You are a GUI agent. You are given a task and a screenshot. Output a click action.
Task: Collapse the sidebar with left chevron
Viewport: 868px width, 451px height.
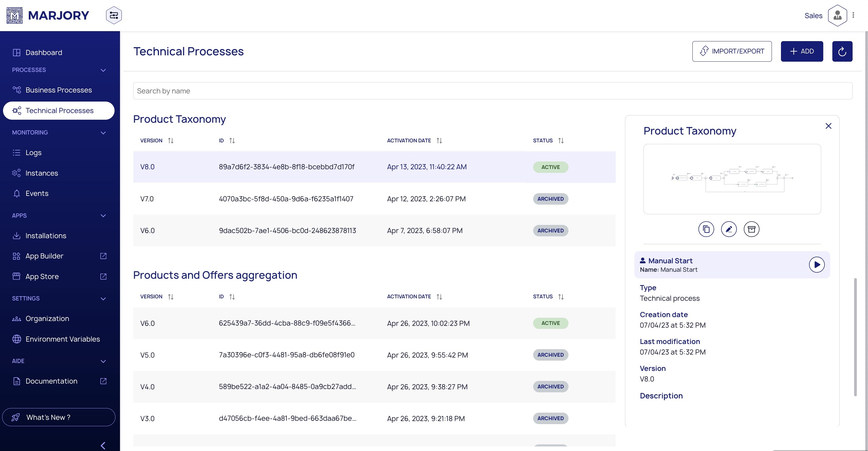coord(103,445)
